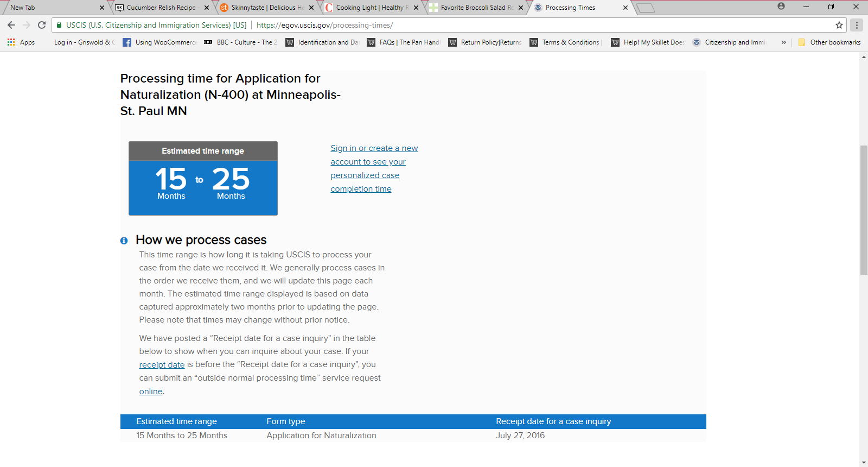This screenshot has width=868, height=467.
Task: Open the Apps grid shortcut
Action: tap(21, 42)
